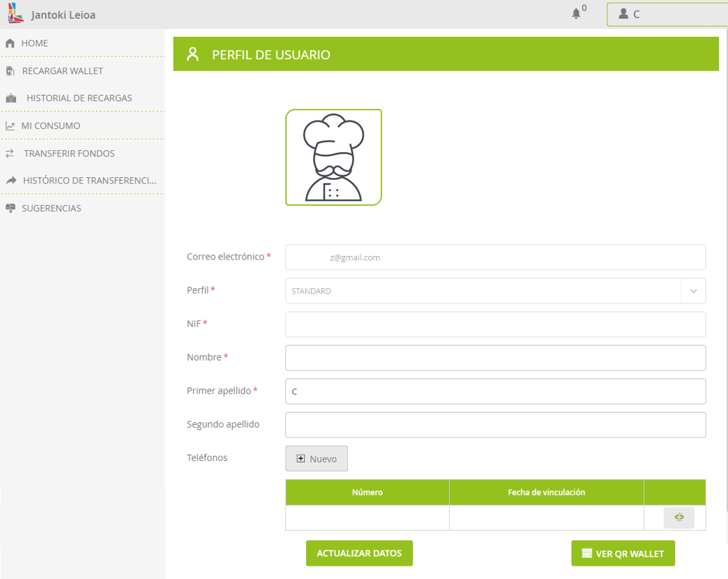This screenshot has height=579, width=728.
Task: Click the Sugerencias mailbox icon
Action: (x=10, y=209)
